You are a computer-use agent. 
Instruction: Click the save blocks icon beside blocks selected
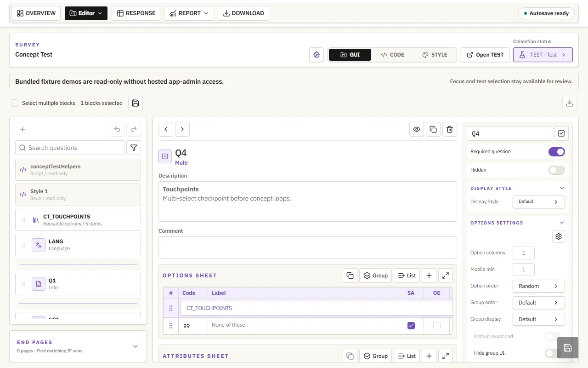(x=136, y=103)
